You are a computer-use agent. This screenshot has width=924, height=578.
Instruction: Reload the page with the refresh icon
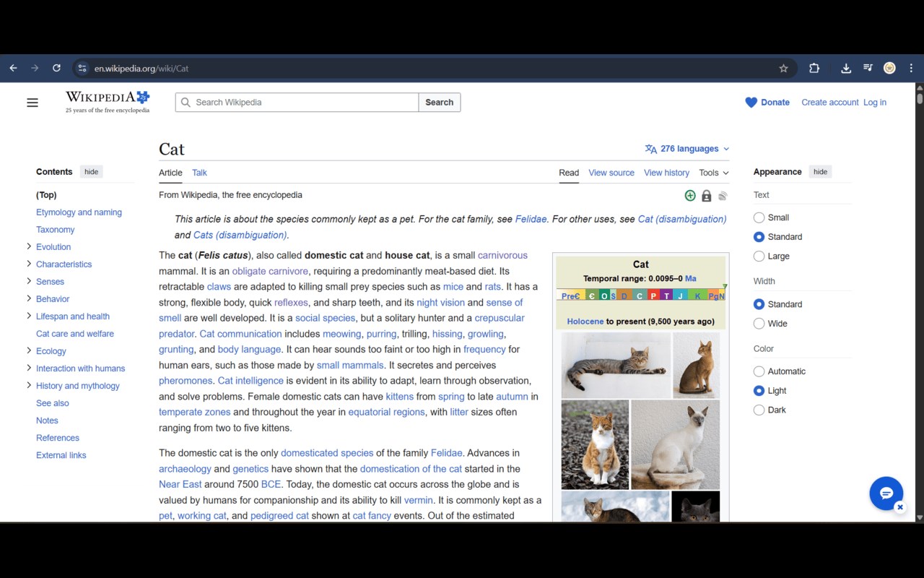tap(56, 68)
